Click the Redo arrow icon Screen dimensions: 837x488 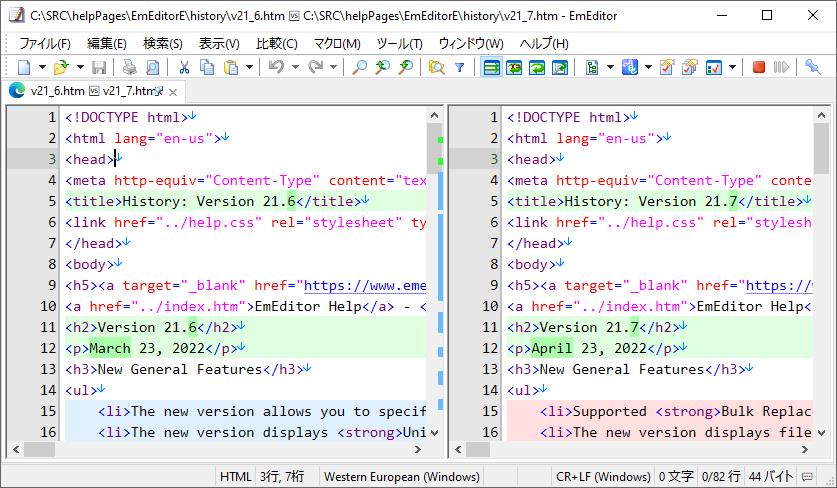[315, 67]
